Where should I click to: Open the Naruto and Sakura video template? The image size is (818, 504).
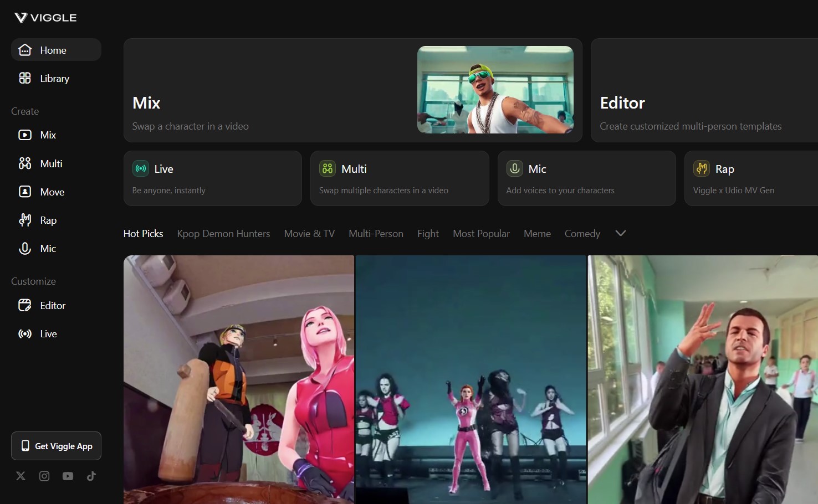pyautogui.click(x=238, y=379)
